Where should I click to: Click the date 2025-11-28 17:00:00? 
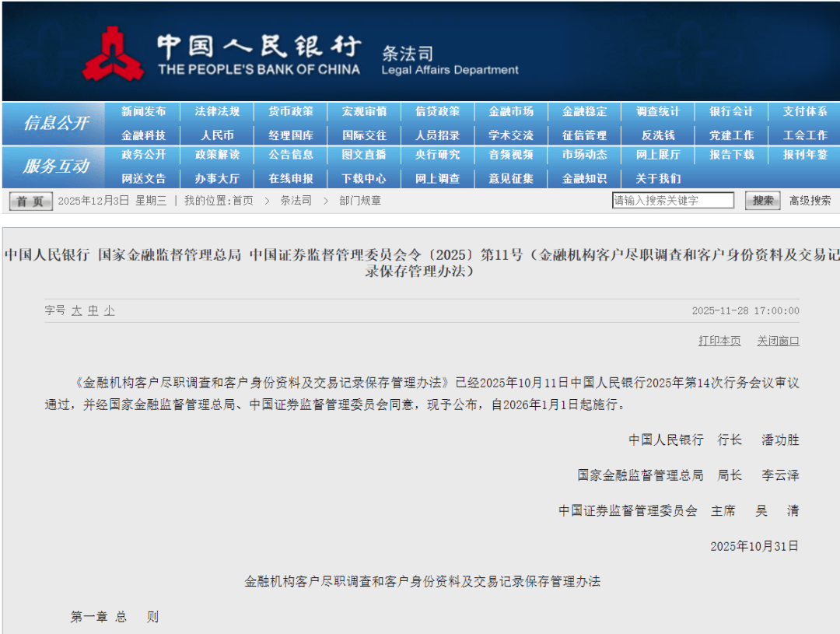(746, 311)
